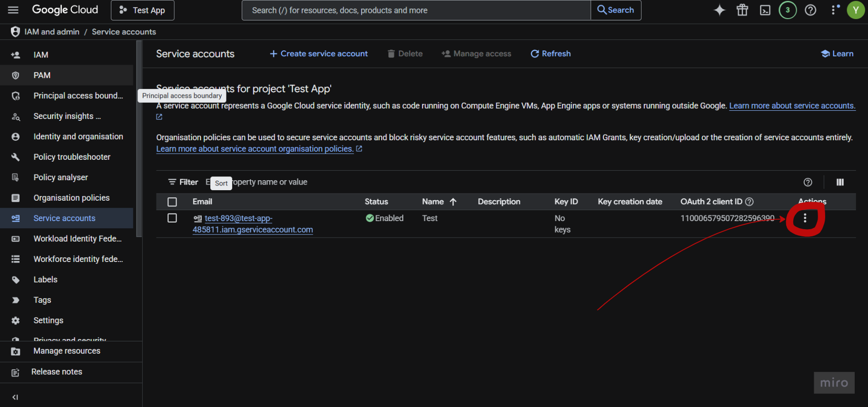Select Principal access boundary sidebar item
868x407 pixels.
[x=67, y=96]
